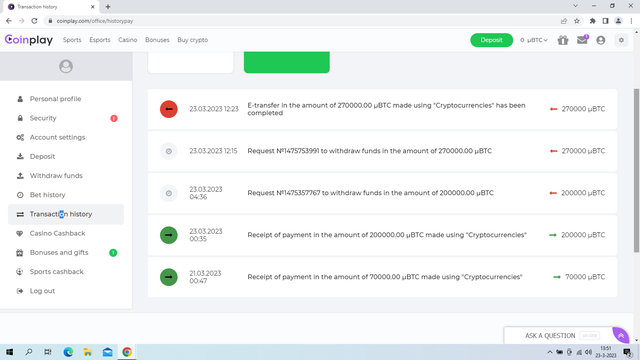Open the Casino menu item
The height and width of the screenshot is (360, 640).
click(x=127, y=40)
